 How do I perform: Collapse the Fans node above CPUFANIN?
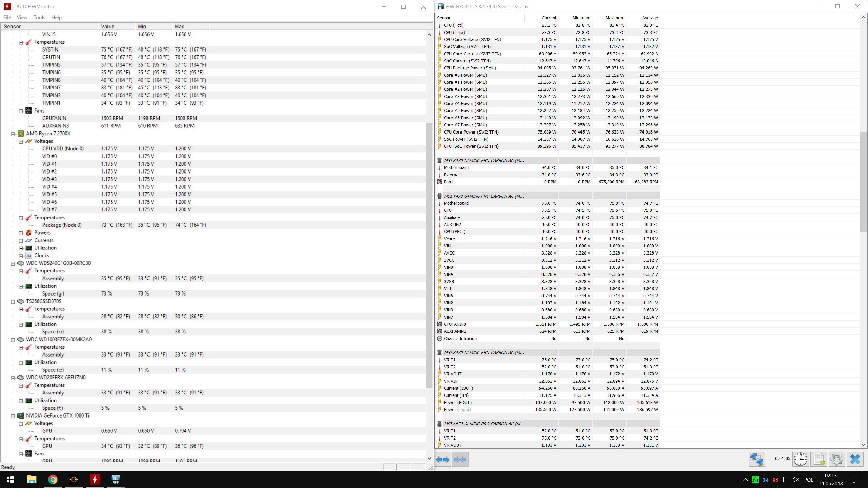tap(21, 111)
